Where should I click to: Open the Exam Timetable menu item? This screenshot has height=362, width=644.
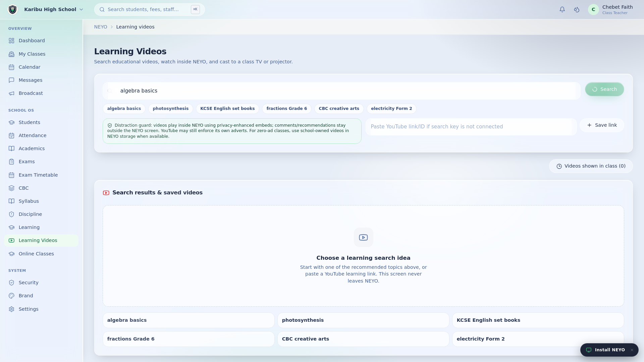(41, 175)
